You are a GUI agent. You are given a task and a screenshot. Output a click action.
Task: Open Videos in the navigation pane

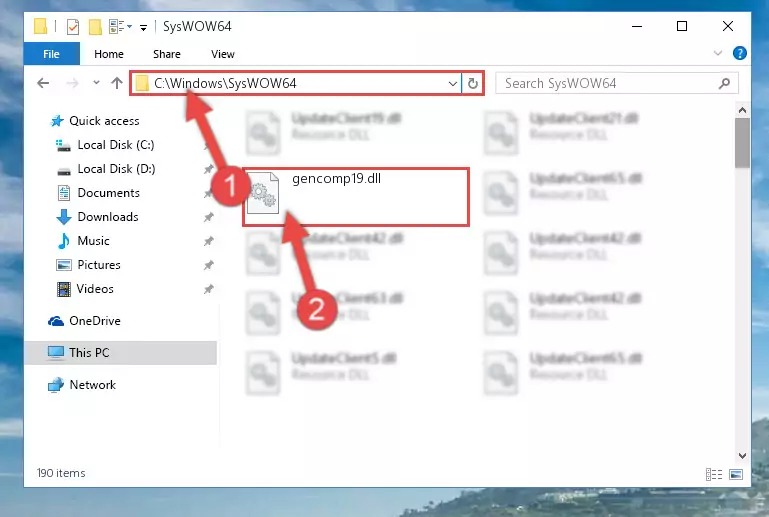pos(95,289)
